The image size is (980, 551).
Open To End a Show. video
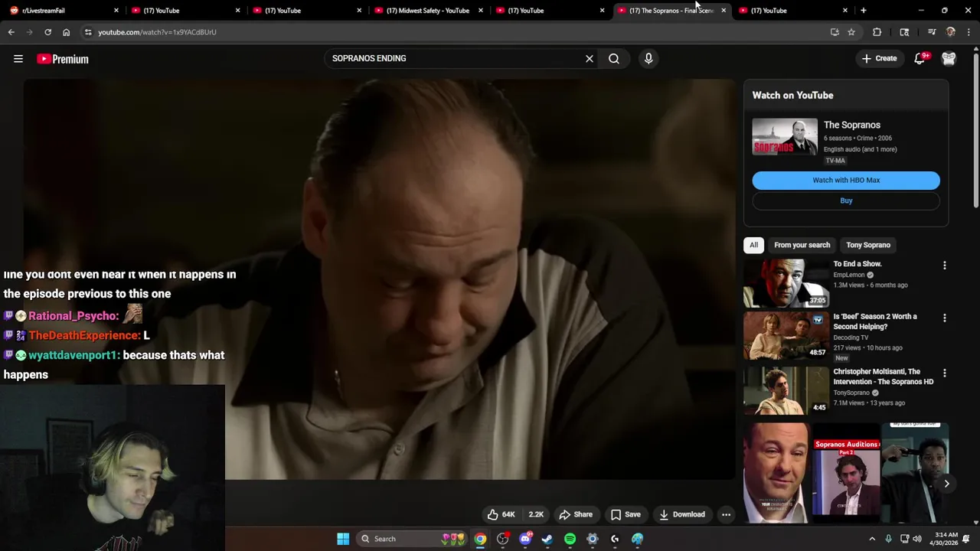pos(857,264)
